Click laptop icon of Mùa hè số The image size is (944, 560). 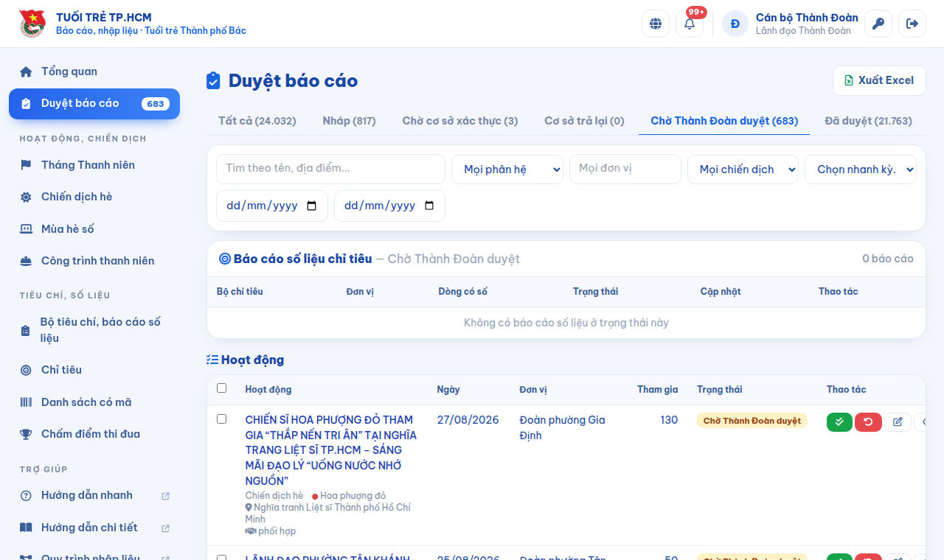click(26, 229)
